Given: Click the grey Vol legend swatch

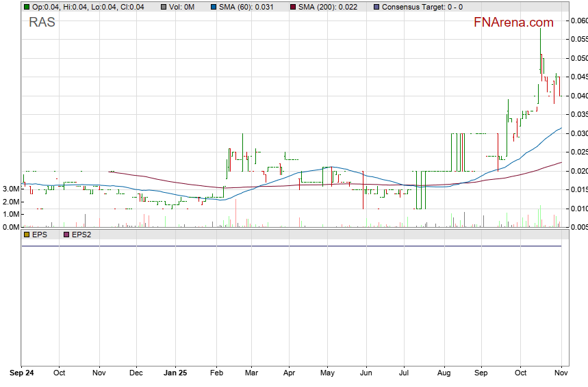Looking at the screenshot, I should tap(164, 7).
